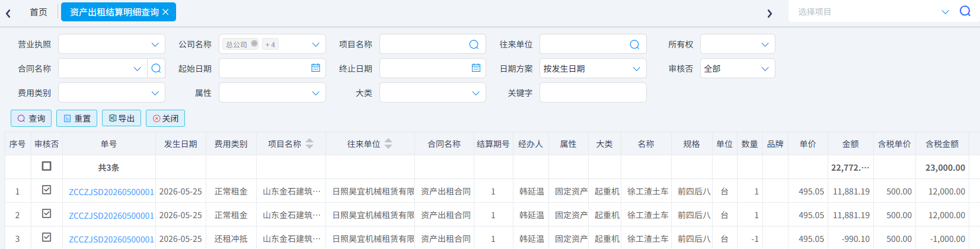
Task: Expand the 选择项目 dropdown
Action: coord(945,12)
